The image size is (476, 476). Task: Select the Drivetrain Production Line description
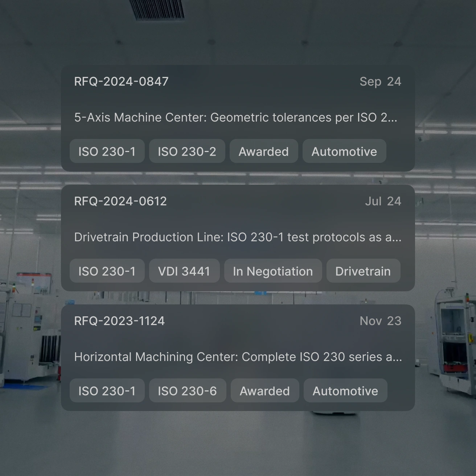(x=238, y=237)
